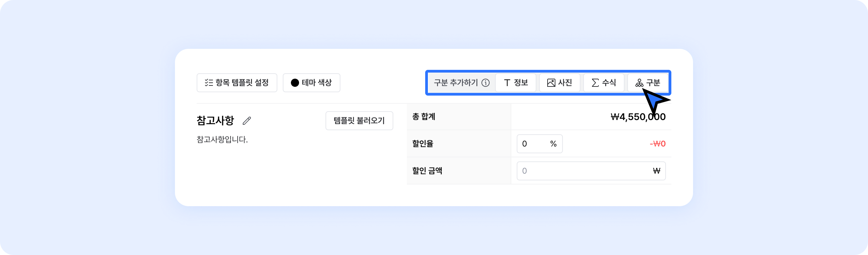Insert a 수식 formula section

coord(604,83)
